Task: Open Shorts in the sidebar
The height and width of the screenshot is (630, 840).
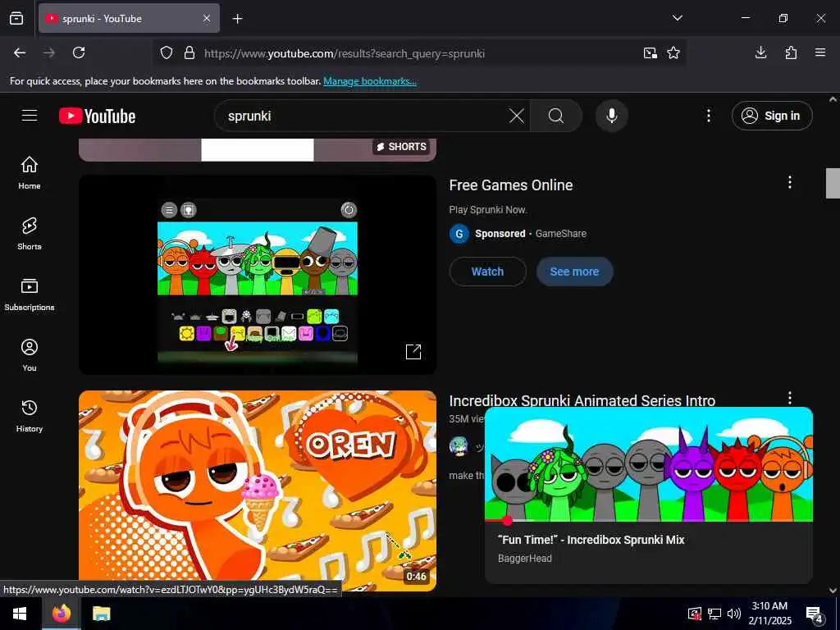Action: 30,234
